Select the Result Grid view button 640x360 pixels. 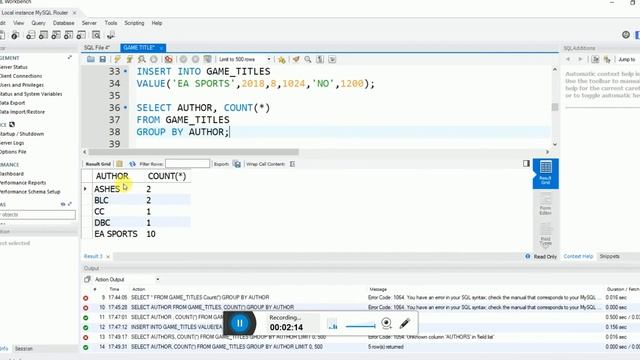546,173
